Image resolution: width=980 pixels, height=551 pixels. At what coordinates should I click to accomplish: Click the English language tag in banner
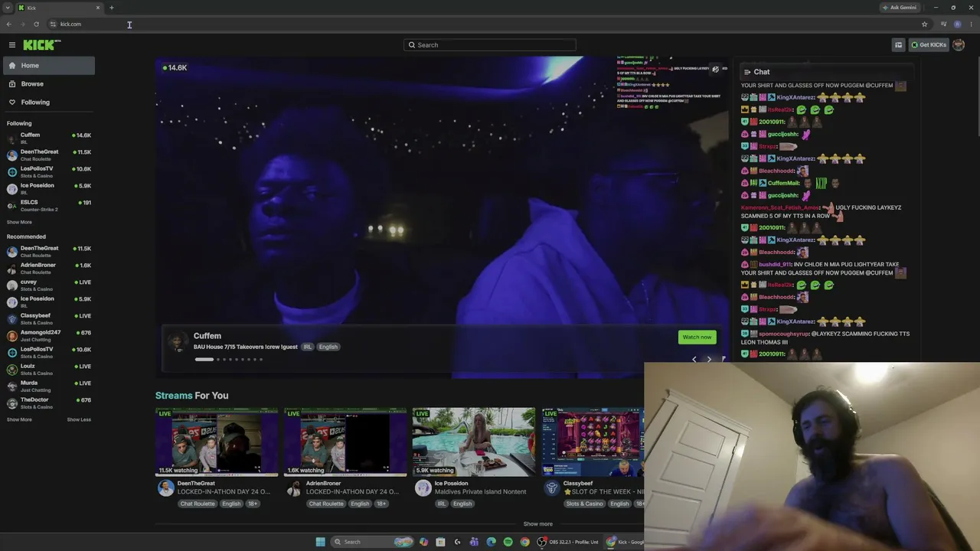pyautogui.click(x=328, y=347)
